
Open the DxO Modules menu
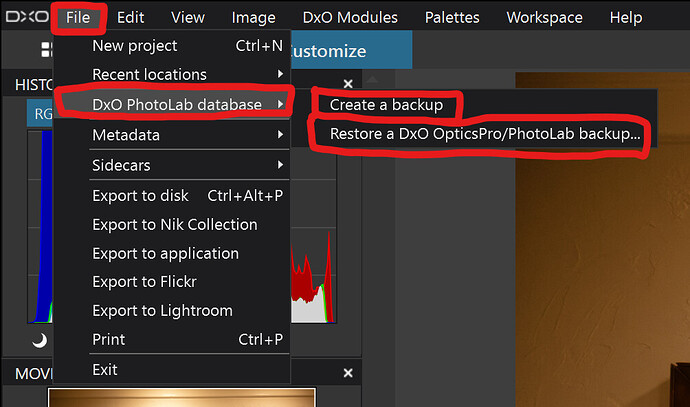point(350,17)
